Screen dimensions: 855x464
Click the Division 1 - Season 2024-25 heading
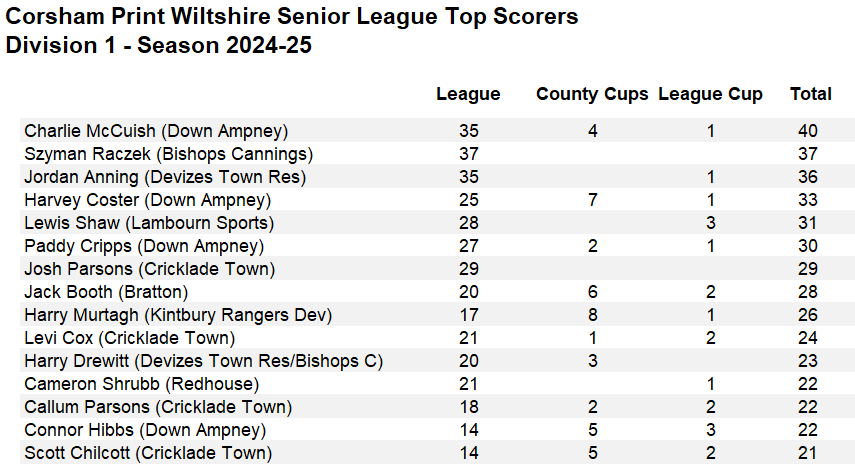point(159,45)
